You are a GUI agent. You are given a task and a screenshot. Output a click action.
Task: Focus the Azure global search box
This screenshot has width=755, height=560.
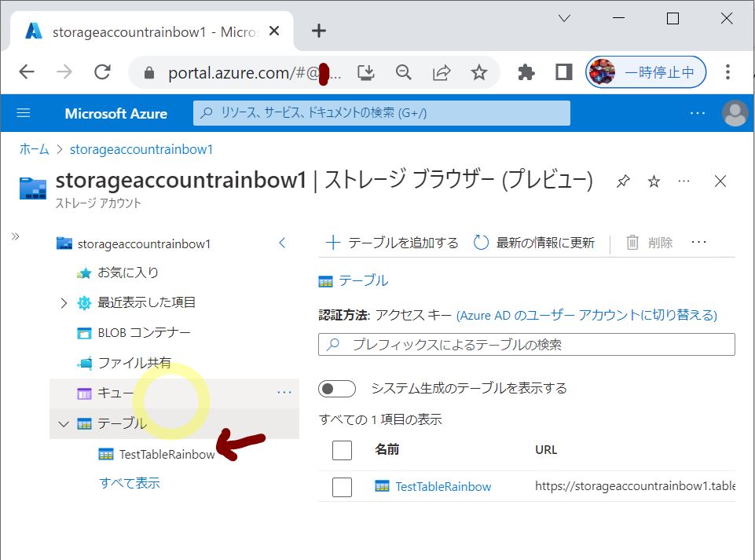pyautogui.click(x=381, y=113)
